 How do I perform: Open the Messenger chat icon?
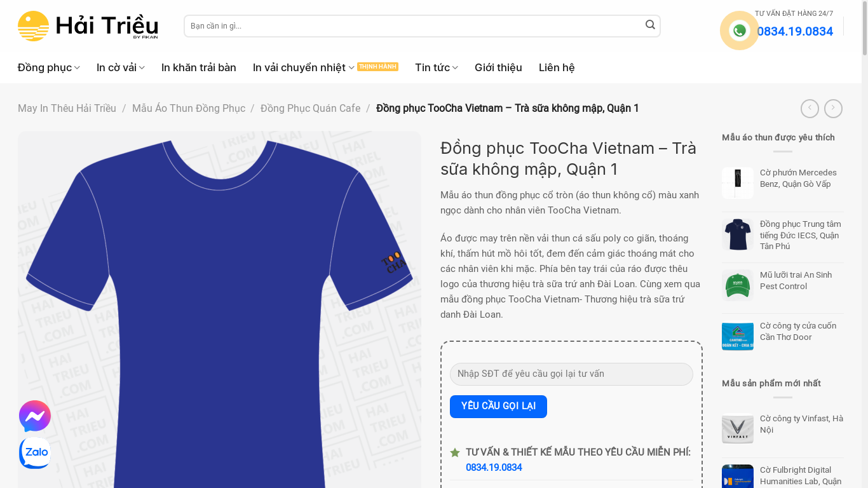click(35, 416)
